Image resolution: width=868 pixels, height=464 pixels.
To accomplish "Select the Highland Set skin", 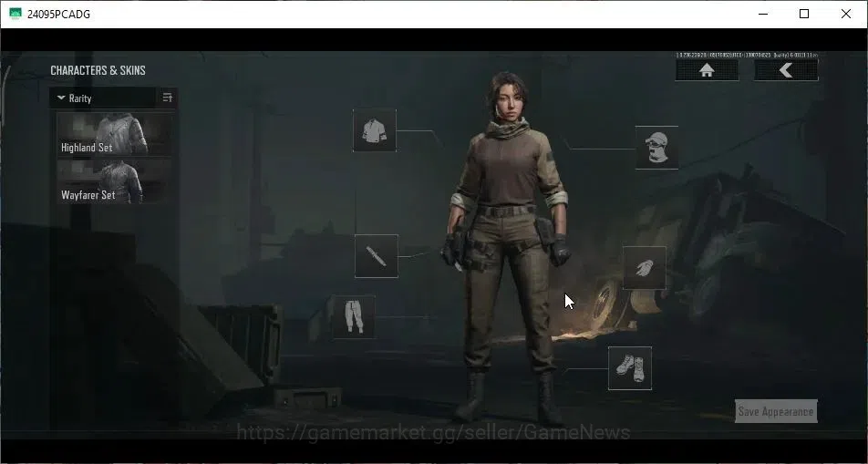I will tap(114, 134).
